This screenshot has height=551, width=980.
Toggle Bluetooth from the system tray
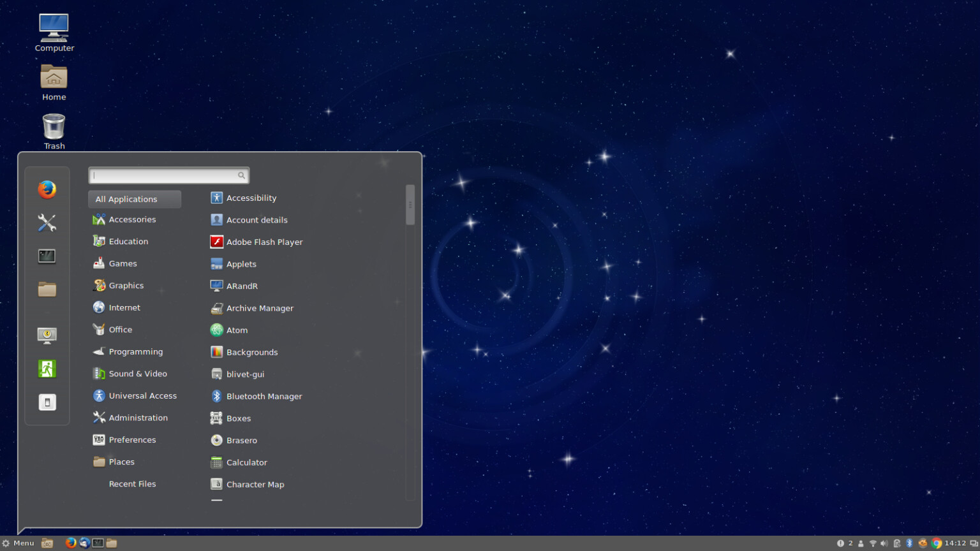click(908, 543)
